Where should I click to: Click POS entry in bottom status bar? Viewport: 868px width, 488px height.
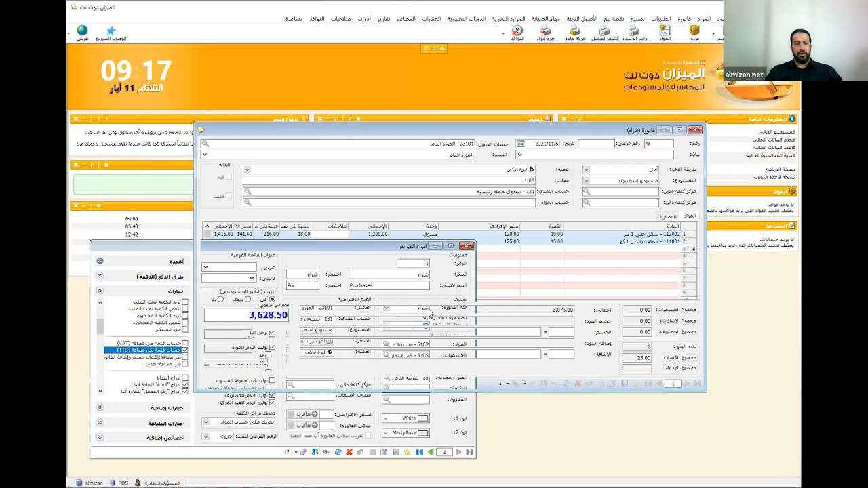click(x=119, y=483)
